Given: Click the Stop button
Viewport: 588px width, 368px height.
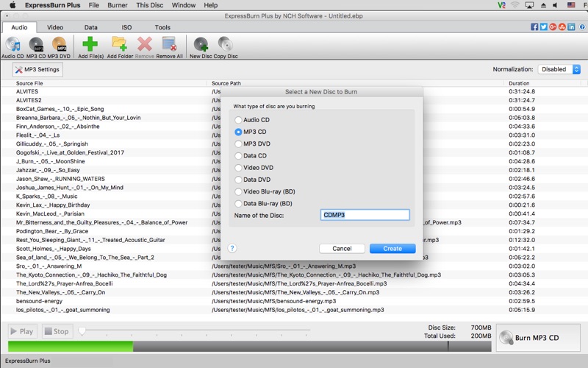Looking at the screenshot, I should (57, 331).
